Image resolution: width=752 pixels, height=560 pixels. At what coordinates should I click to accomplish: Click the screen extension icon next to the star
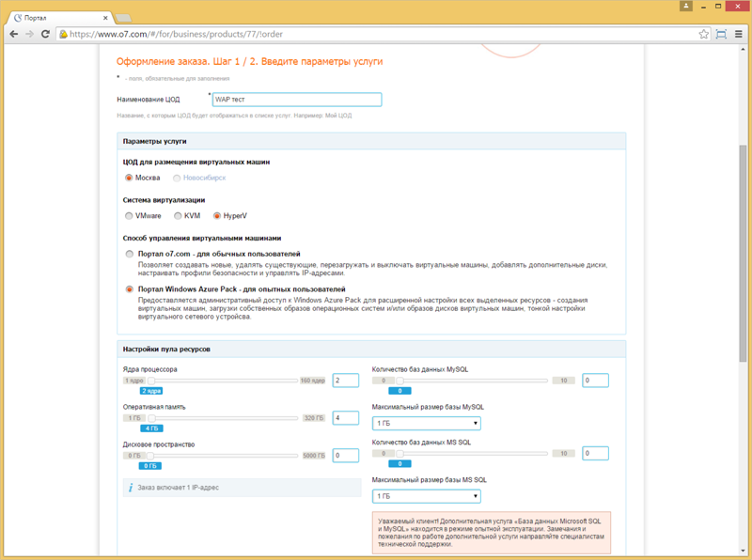tap(721, 34)
